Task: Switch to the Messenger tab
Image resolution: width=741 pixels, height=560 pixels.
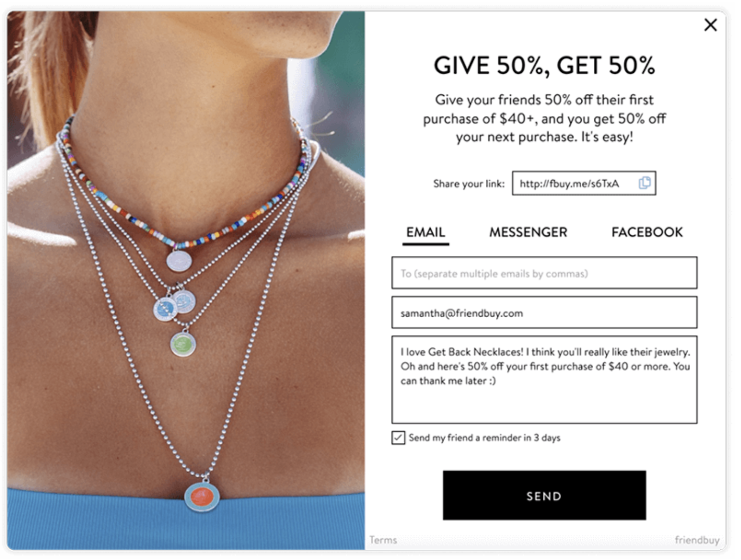Action: pos(528,232)
